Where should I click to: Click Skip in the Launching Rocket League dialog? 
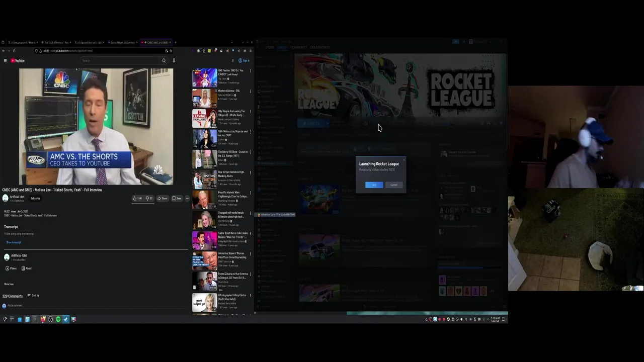374,185
